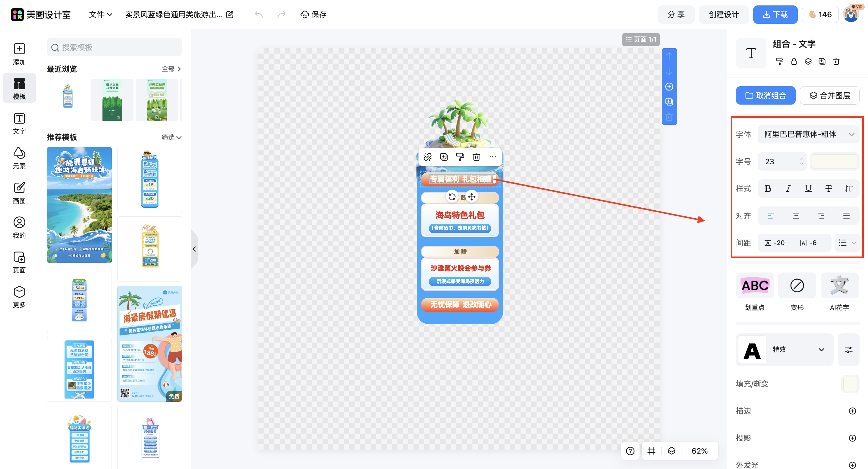The width and height of the screenshot is (868, 469).
Task: Open the 文件 menu
Action: tap(100, 14)
